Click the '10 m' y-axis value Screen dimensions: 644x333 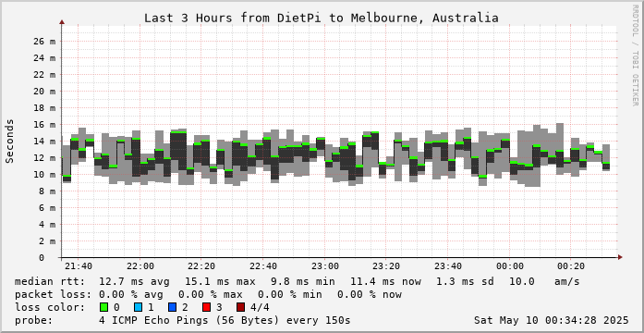click(x=44, y=175)
